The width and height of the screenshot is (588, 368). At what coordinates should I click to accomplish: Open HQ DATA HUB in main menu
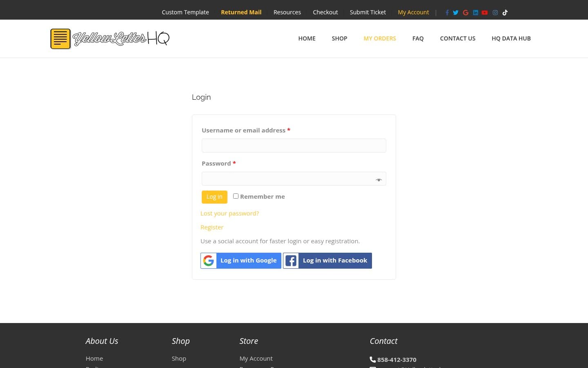point(511,38)
